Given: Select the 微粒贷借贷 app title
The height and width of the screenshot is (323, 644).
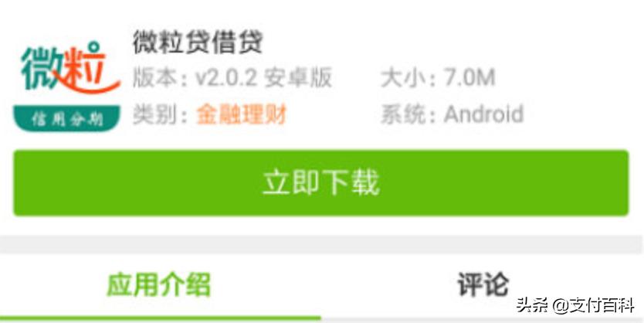Looking at the screenshot, I should (x=198, y=42).
